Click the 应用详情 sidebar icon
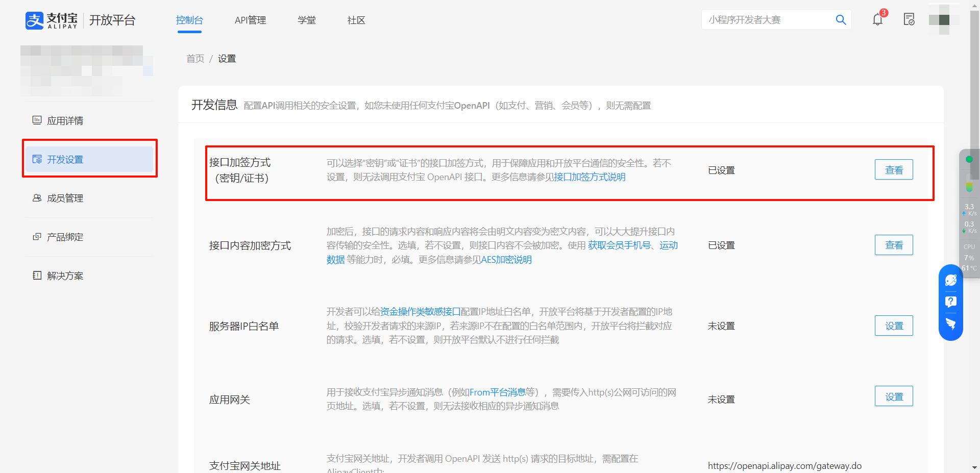This screenshot has height=473, width=980. (36, 120)
